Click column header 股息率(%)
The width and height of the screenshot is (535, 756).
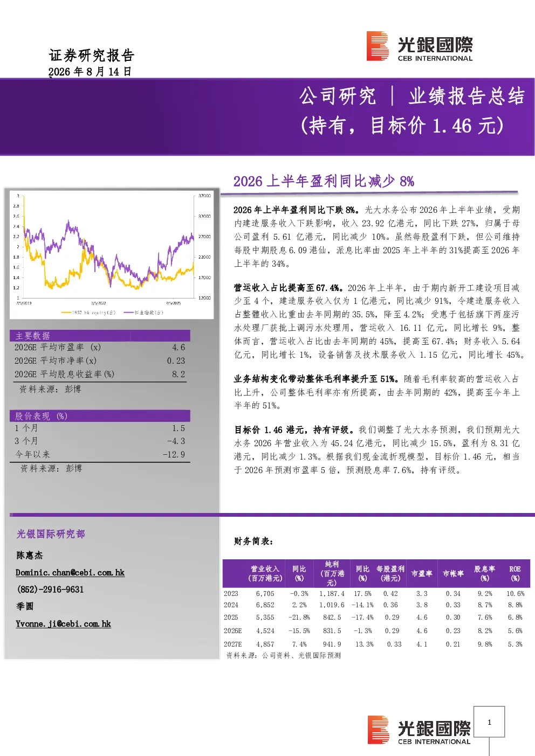point(484,573)
